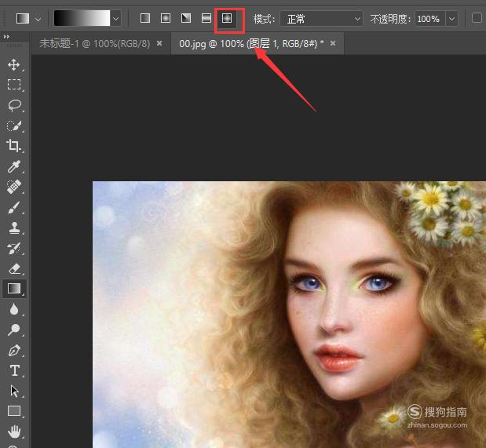This screenshot has height=448, width=486.
Task: Select the Eraser tool
Action: coord(14,268)
